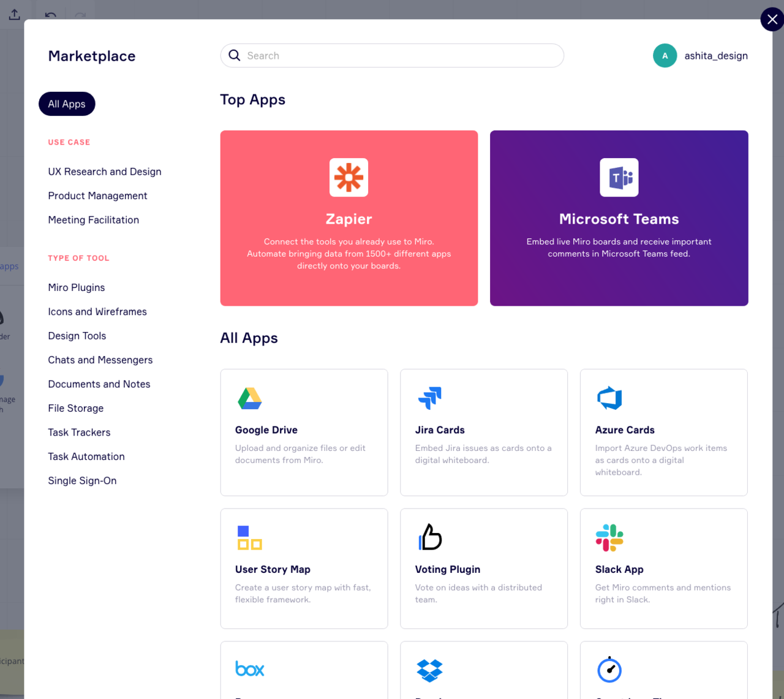Select Icons and Wireframes tool type
This screenshot has height=699, width=784.
(x=97, y=312)
